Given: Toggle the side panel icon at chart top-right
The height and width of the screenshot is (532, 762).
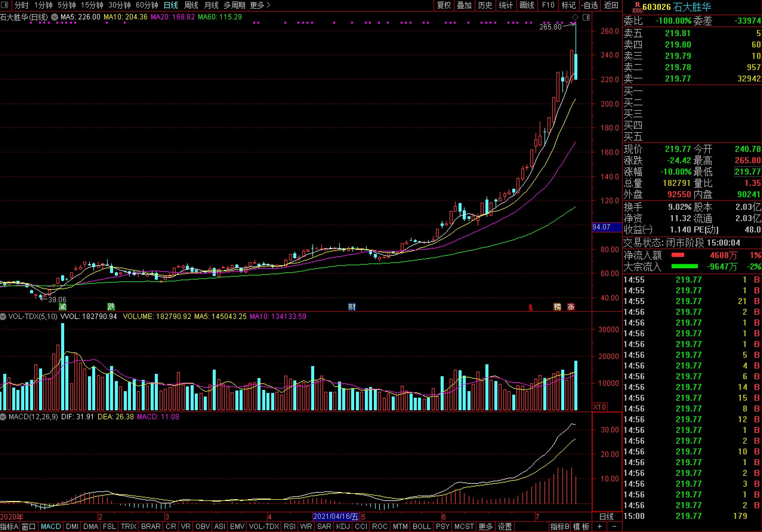Looking at the screenshot, I should tap(586, 17).
